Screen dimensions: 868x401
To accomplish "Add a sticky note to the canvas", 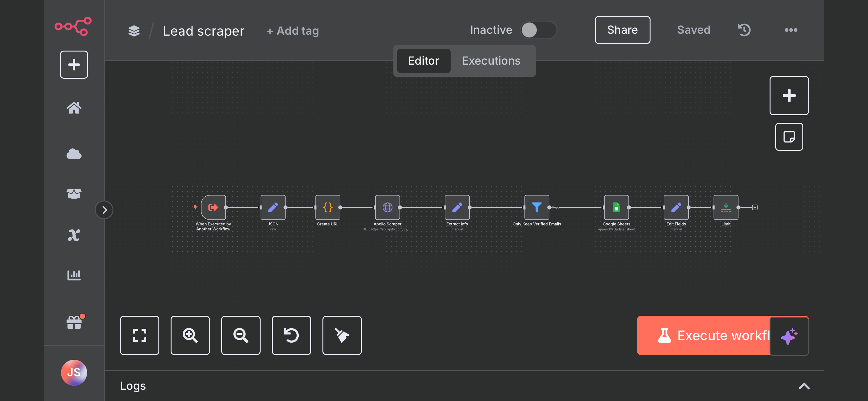I will pos(789,137).
